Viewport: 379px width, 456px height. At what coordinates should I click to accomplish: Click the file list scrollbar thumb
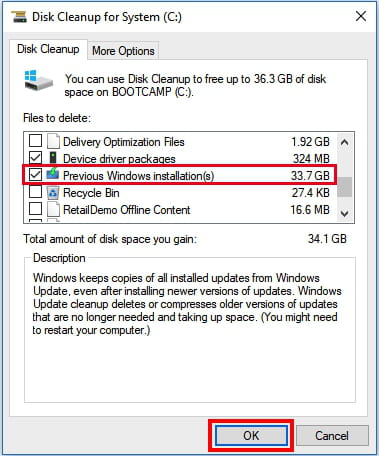(x=345, y=187)
